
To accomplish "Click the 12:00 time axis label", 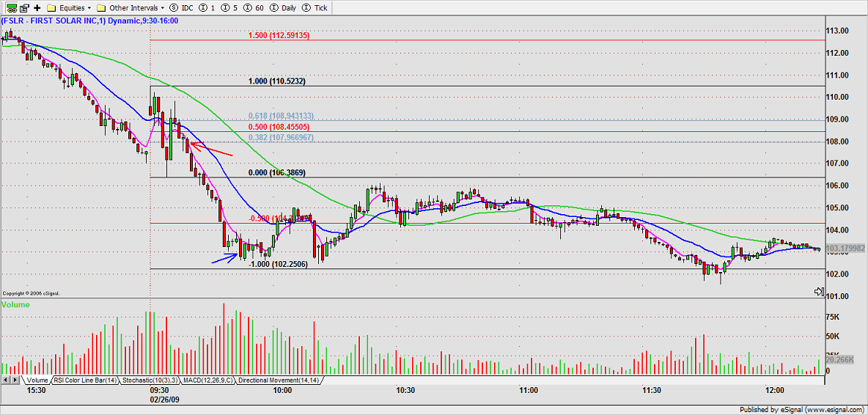I will (774, 391).
